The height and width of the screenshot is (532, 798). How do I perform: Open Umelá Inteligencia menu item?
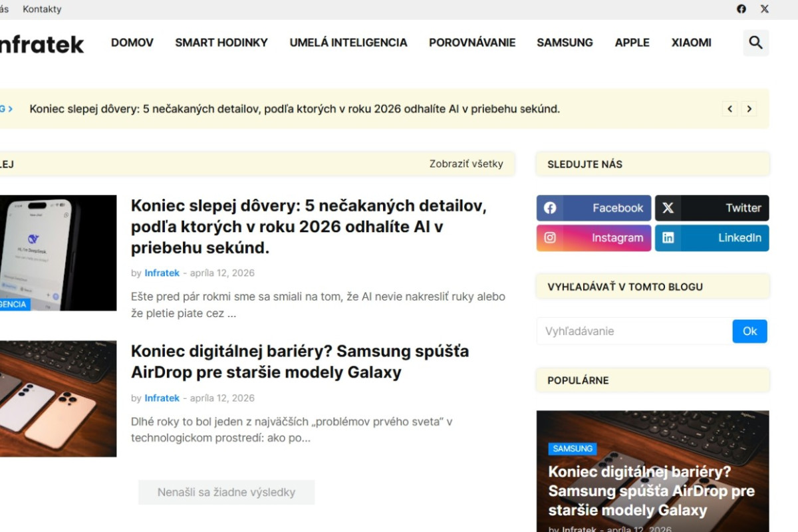348,43
